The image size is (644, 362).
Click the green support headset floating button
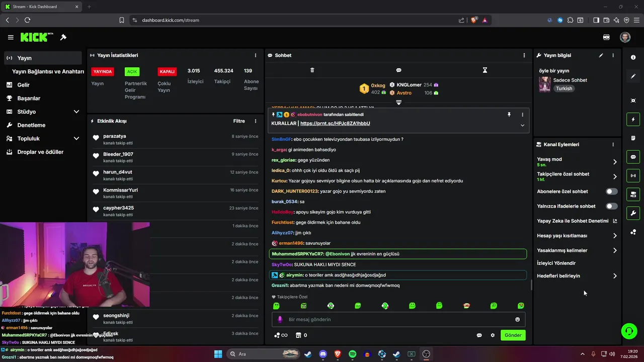tap(629, 331)
